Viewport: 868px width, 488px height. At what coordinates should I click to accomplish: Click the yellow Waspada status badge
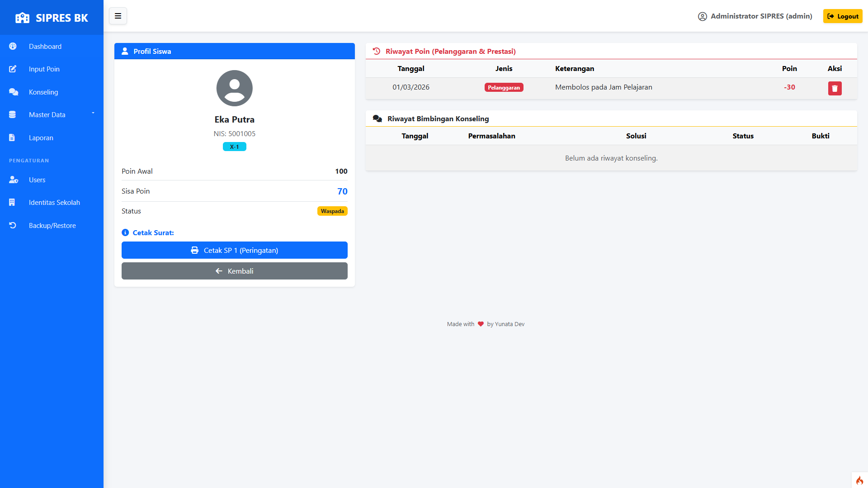click(332, 211)
